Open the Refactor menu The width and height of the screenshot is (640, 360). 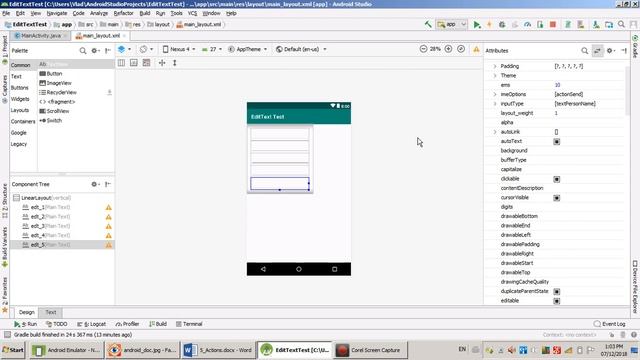[x=124, y=13]
